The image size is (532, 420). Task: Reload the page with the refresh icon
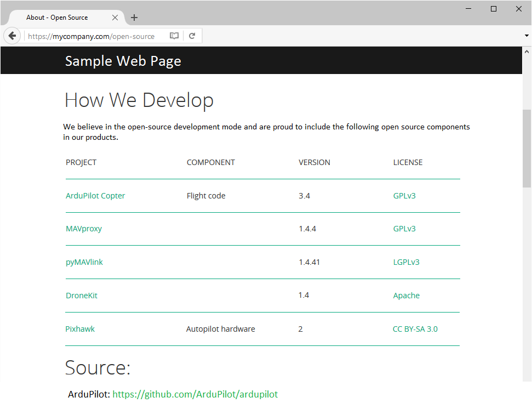click(x=192, y=36)
